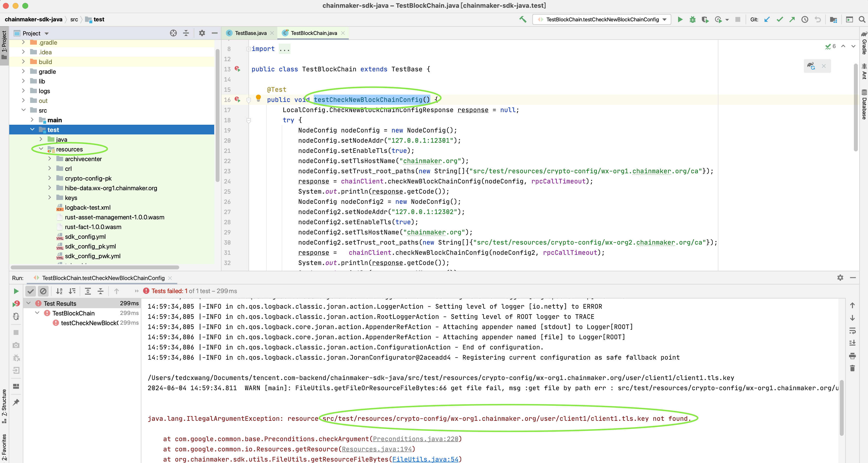Click sort alphabetically icon in Run panel
The width and height of the screenshot is (868, 463).
pos(59,291)
